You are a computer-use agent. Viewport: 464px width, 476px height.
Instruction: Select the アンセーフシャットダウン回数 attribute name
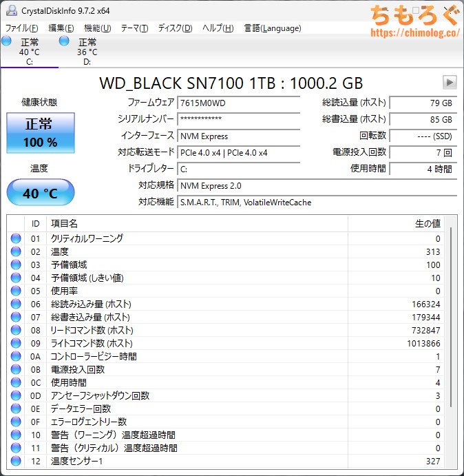coord(100,395)
